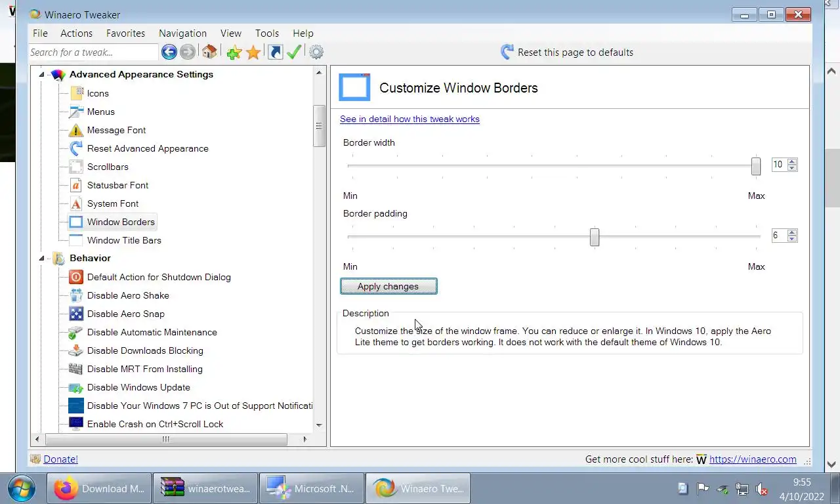
Task: Open the Tools menu
Action: pyautogui.click(x=267, y=33)
